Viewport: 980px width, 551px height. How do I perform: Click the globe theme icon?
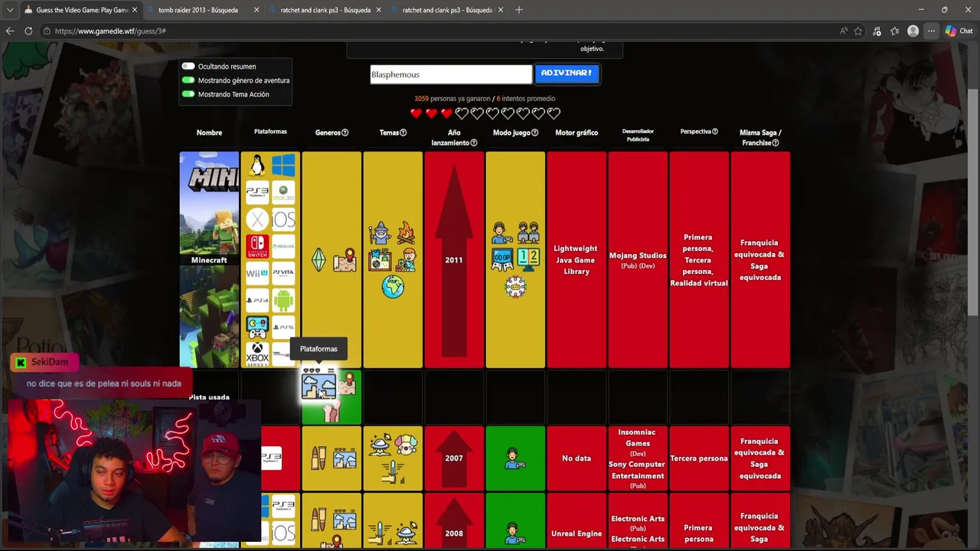[393, 286]
